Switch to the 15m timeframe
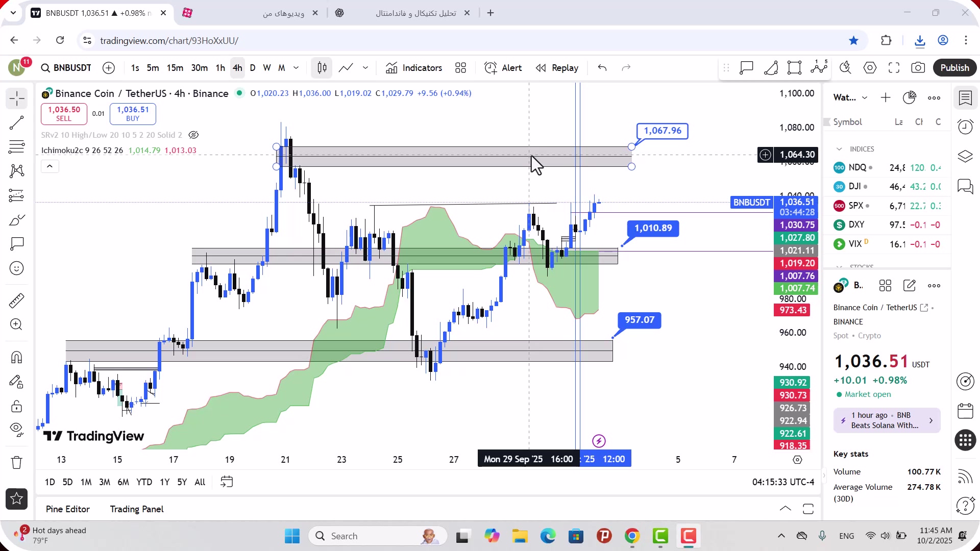This screenshot has height=551, width=980. click(175, 68)
